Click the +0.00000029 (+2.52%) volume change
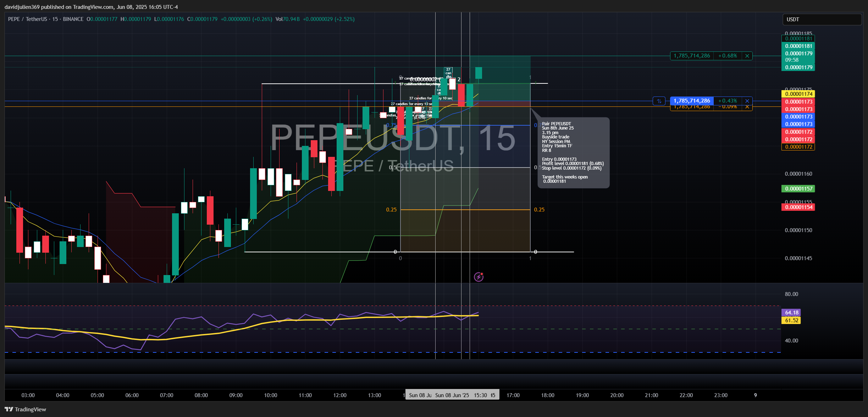 [x=328, y=19]
